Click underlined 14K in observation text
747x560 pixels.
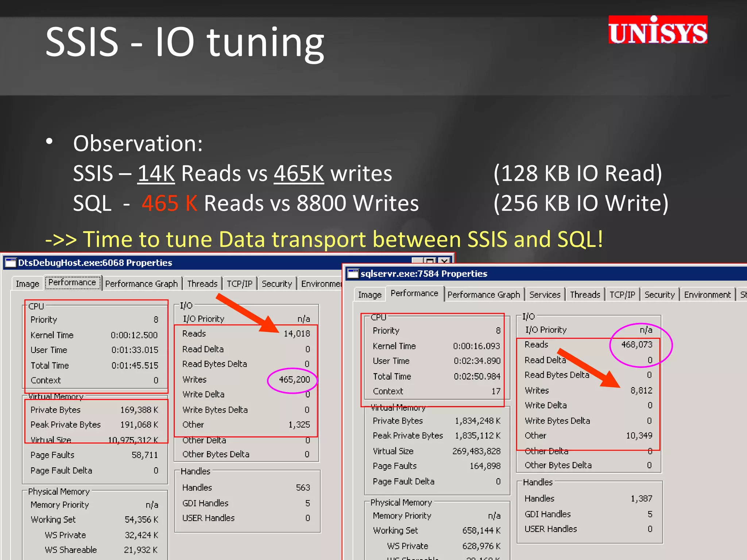(156, 173)
